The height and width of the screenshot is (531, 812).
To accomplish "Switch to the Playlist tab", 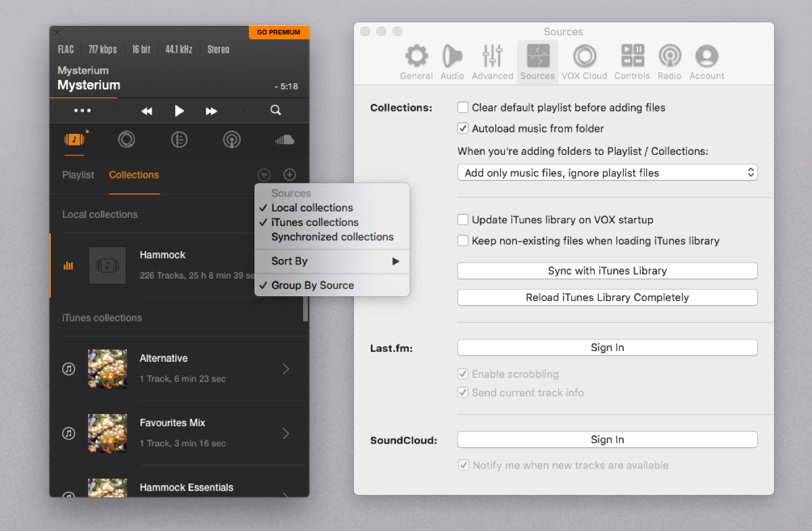I will (x=78, y=175).
